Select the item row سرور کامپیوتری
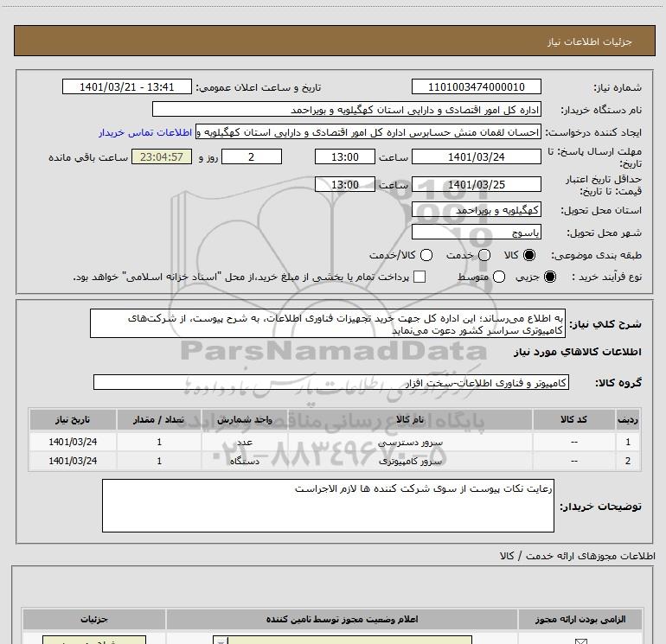666x644 pixels. (335, 461)
